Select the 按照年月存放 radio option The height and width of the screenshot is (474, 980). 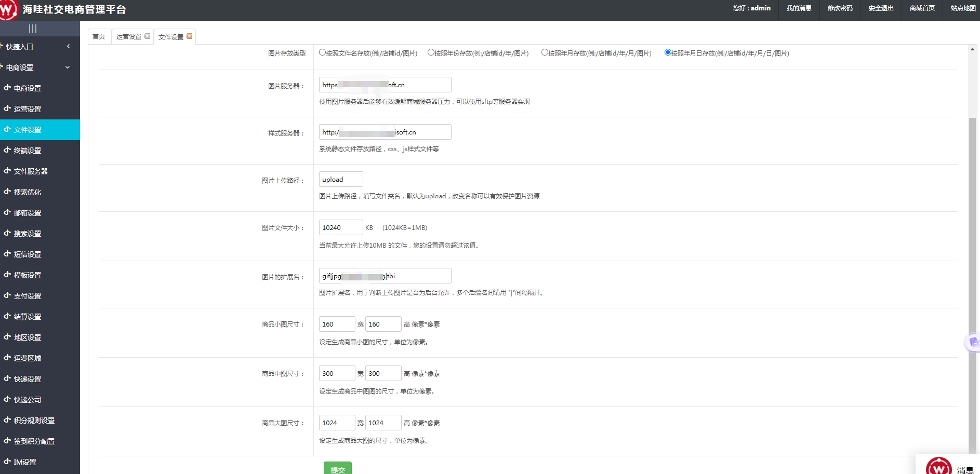point(544,52)
